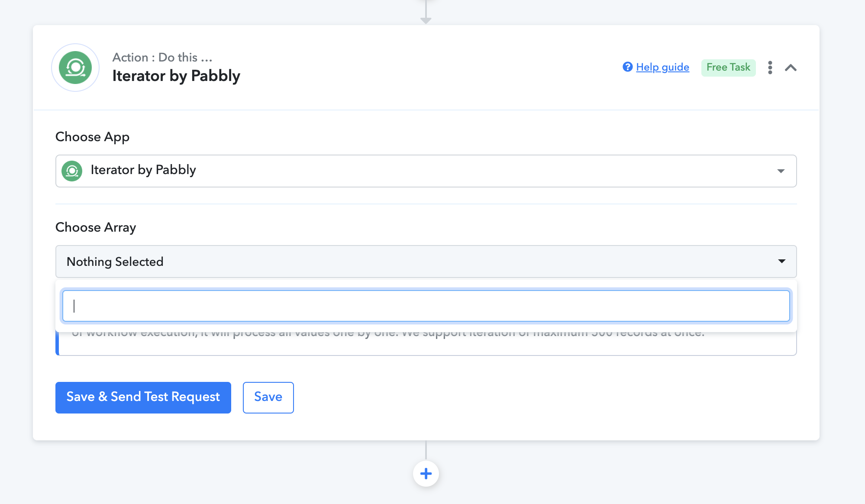Click the Iterator by Pabbly title text
865x504 pixels.
[x=176, y=76]
